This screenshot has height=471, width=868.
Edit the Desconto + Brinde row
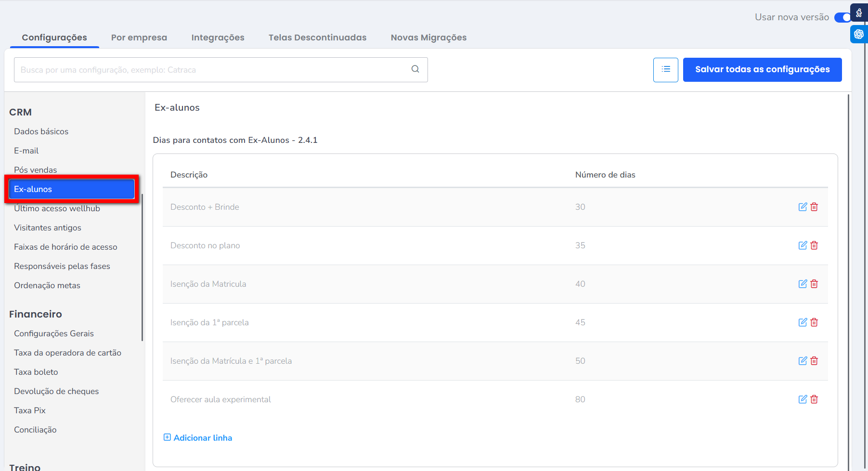pyautogui.click(x=803, y=207)
